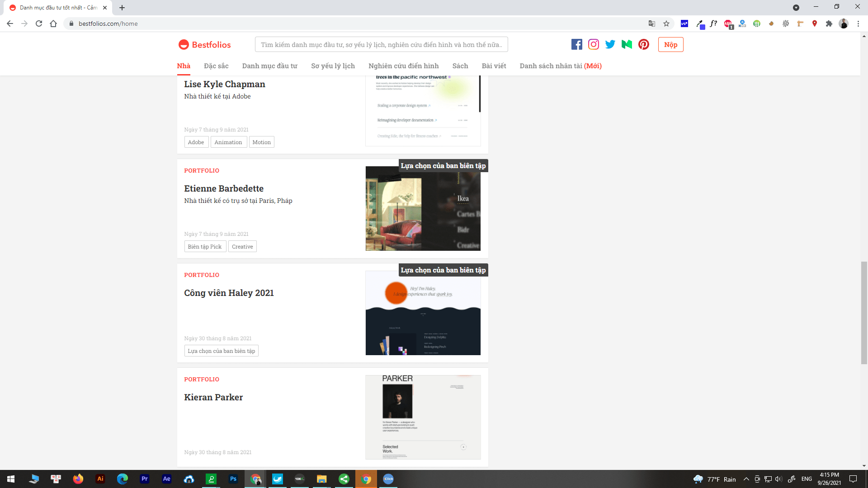This screenshot has width=868, height=488.
Task: Switch the ENG input language indicator
Action: (x=807, y=479)
